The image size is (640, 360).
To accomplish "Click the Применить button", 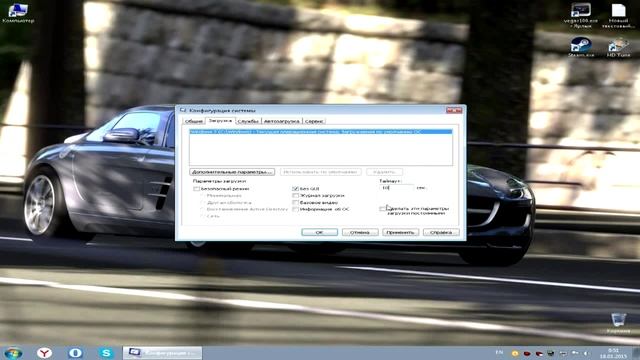I will coord(400,232).
